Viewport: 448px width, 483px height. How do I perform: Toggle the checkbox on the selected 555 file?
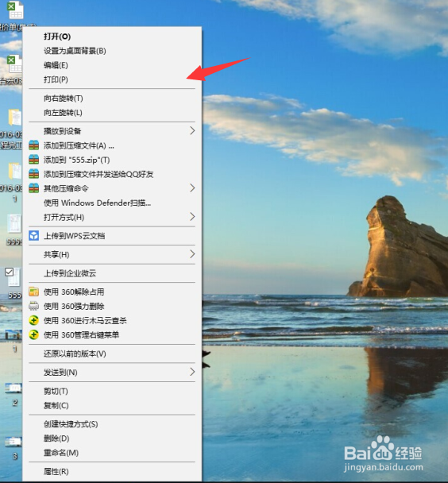[10, 272]
